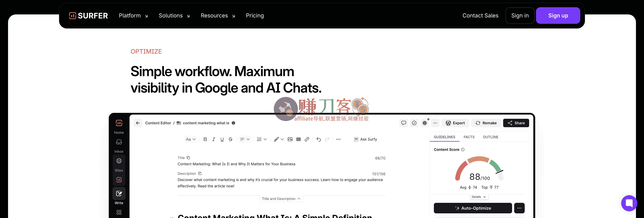Screen dimensions: 644x218
Task: Click the purple Sign up button
Action: click(x=558, y=15)
